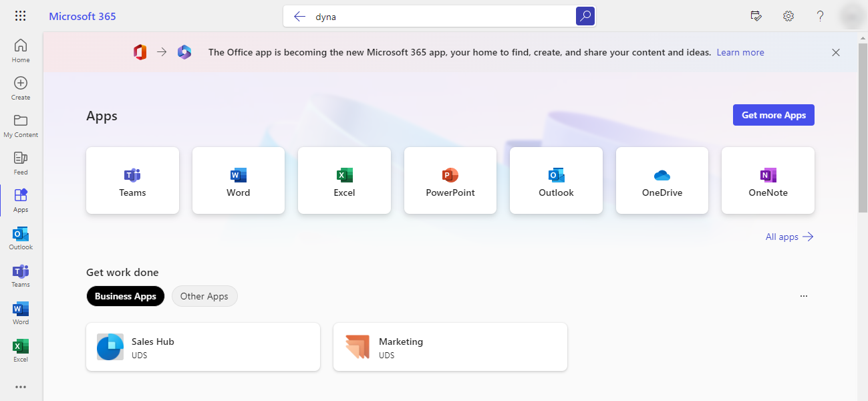868x401 pixels.
Task: Open the Word app tile
Action: [x=239, y=180]
